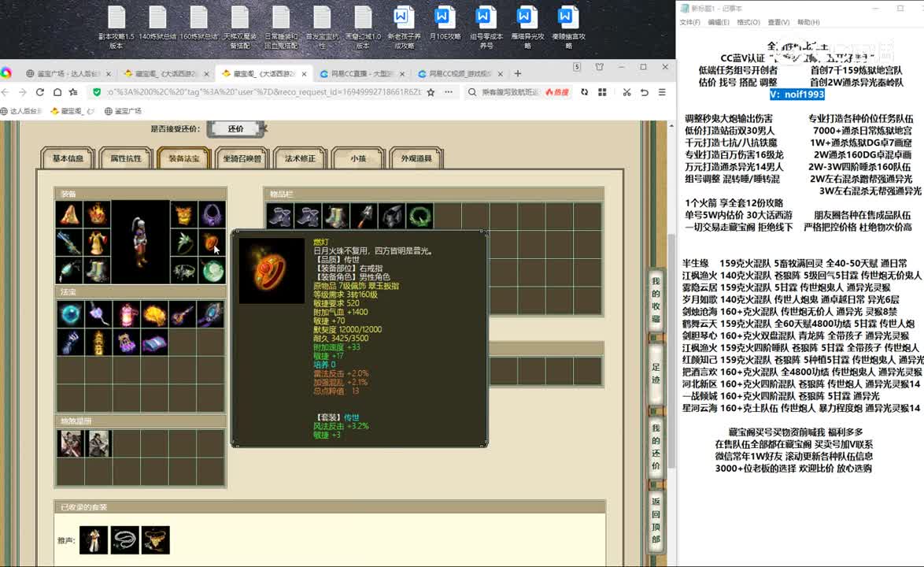Switch to the 坐骑召唤兽 tab
Viewport: 924px width, 567px height.
(x=242, y=158)
